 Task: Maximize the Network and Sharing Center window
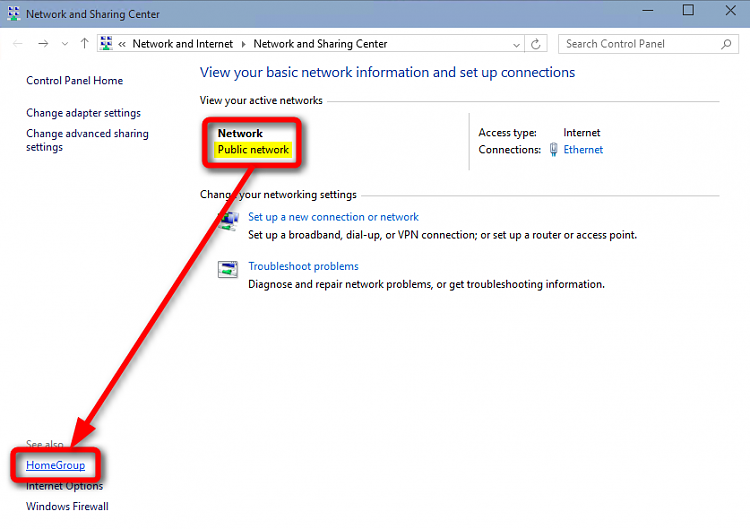pos(688,10)
